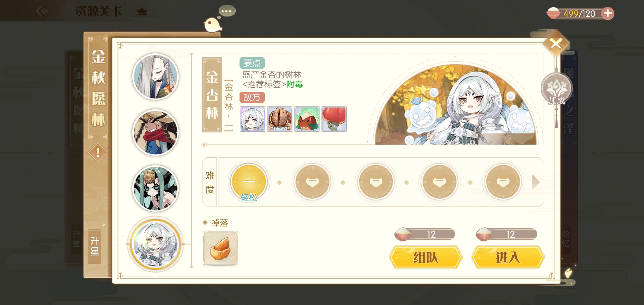Screen dimensions: 644x305
Task: Tap the red mushroom enemy icon
Action: click(x=334, y=119)
